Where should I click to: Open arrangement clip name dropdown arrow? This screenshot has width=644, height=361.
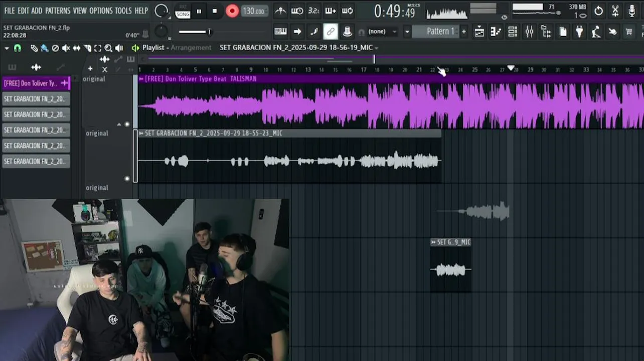377,48
